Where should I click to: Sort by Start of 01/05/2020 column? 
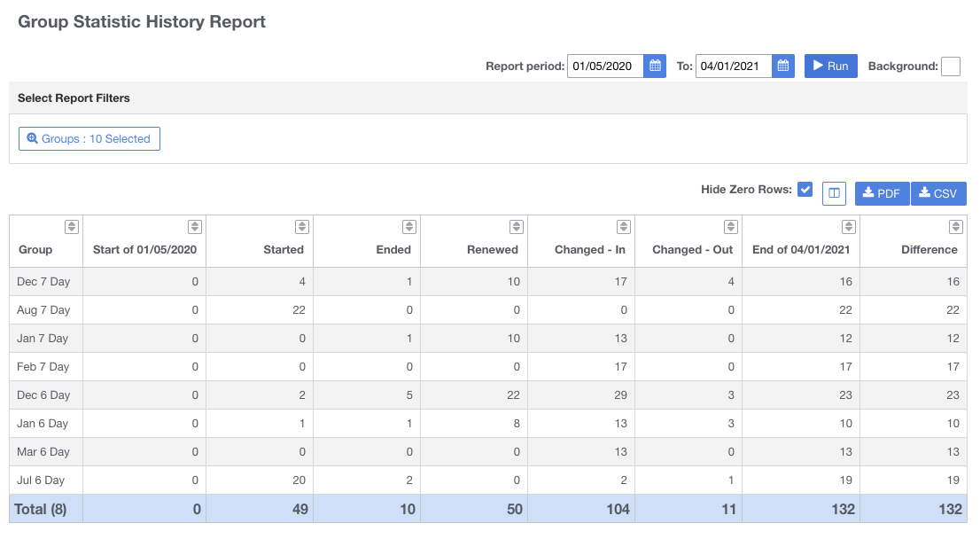195,227
